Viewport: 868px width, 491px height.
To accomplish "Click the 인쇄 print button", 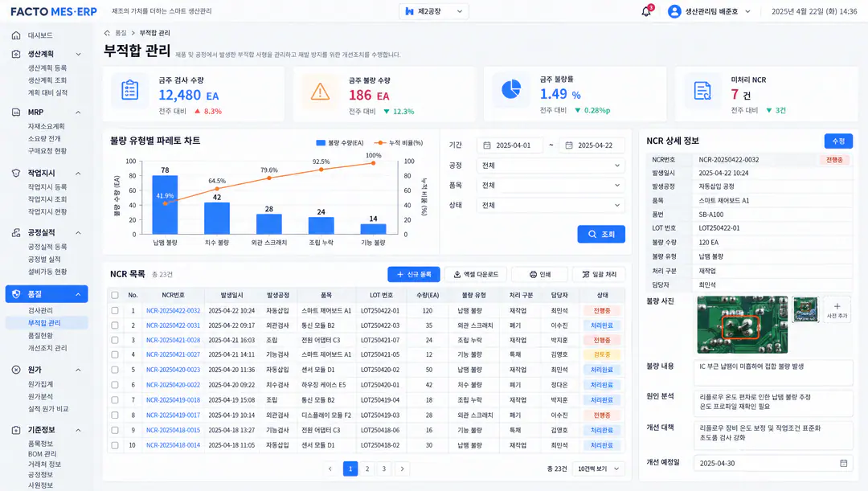I will (x=540, y=275).
